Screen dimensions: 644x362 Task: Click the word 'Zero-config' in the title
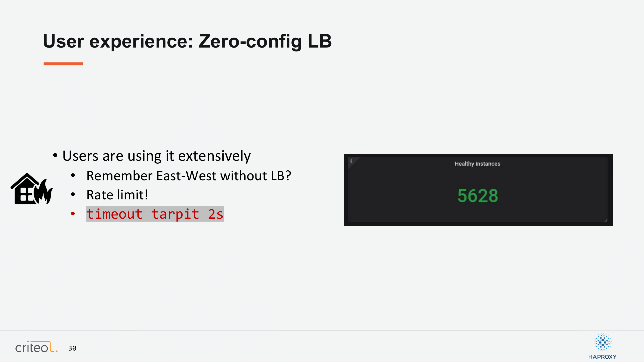(250, 41)
